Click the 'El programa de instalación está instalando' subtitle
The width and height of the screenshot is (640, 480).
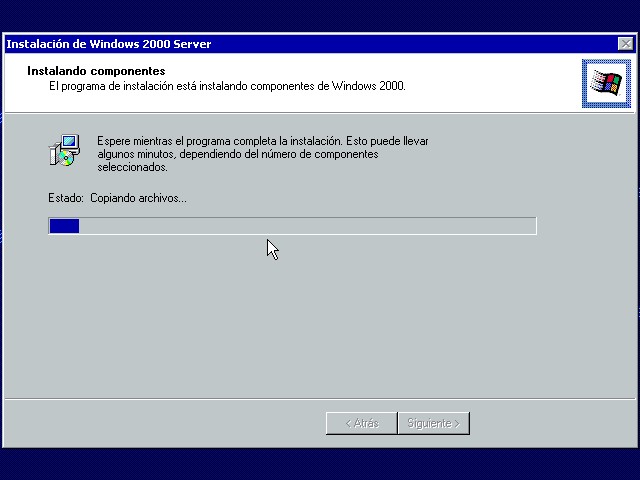coord(227,86)
